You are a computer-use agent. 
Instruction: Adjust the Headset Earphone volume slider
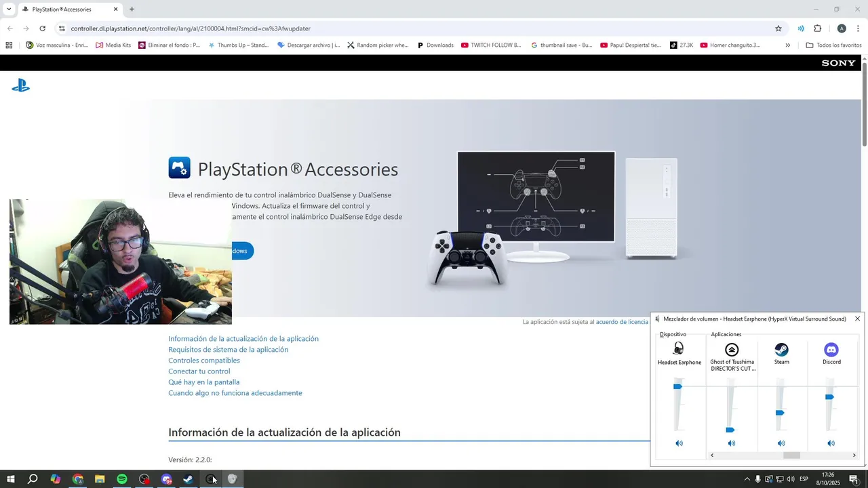pos(677,386)
